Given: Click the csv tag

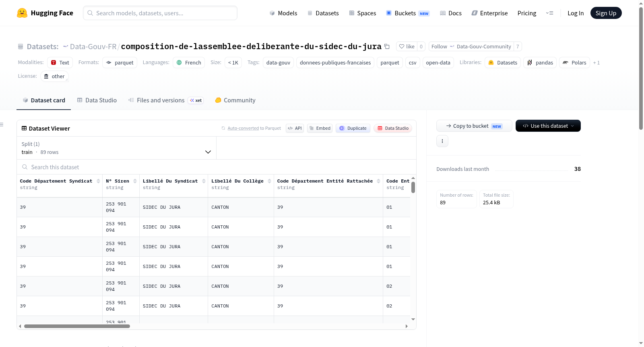Looking at the screenshot, I should point(413,62).
